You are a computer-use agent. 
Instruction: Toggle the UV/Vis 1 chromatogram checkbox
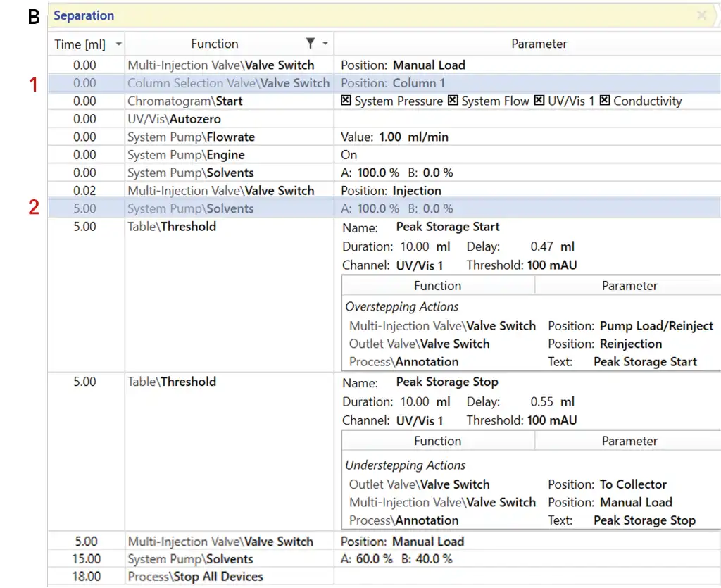[x=539, y=101]
